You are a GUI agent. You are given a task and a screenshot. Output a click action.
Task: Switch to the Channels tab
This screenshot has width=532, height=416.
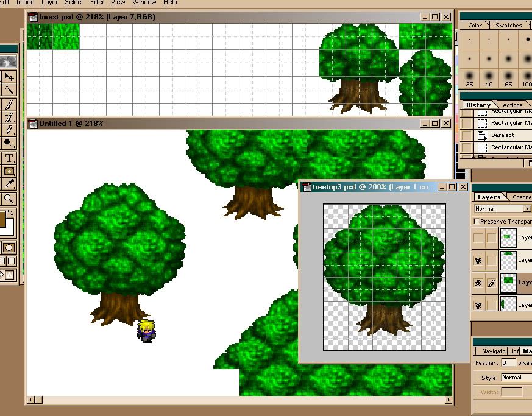click(522, 197)
